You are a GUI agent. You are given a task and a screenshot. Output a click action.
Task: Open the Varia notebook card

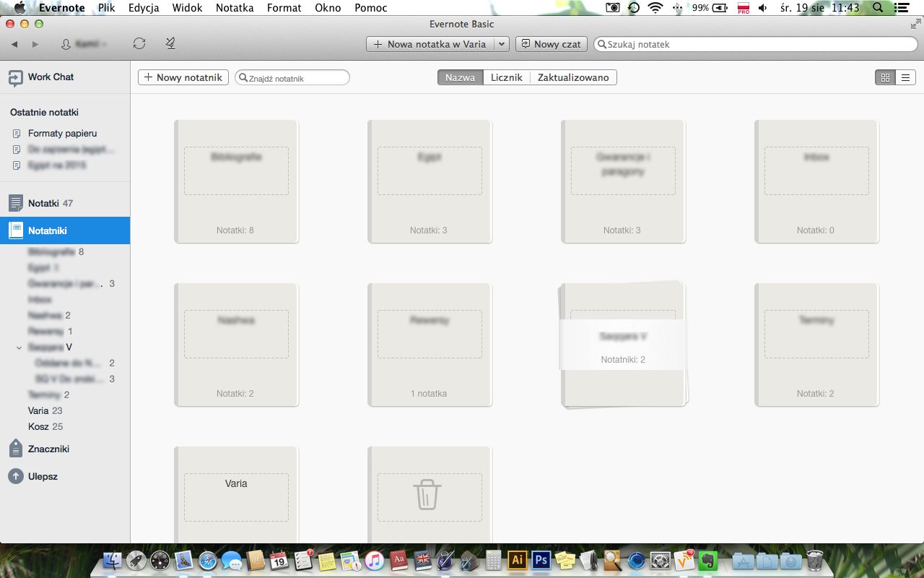[236, 495]
